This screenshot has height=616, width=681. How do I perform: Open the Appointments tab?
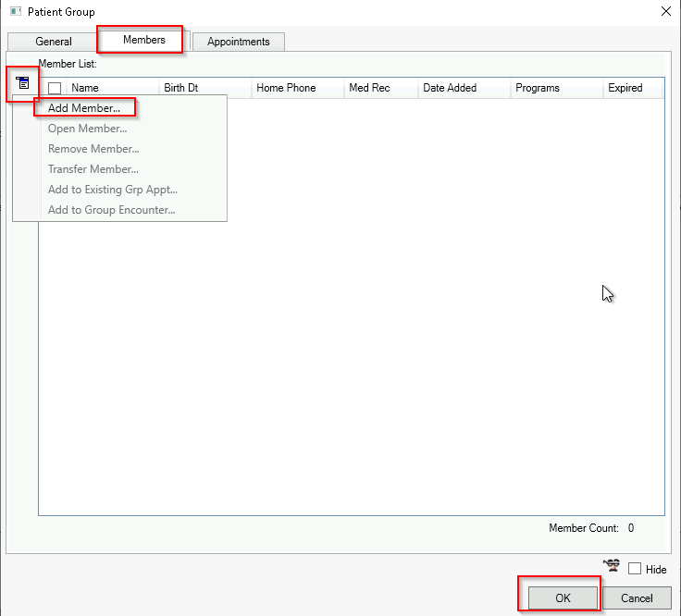point(239,42)
